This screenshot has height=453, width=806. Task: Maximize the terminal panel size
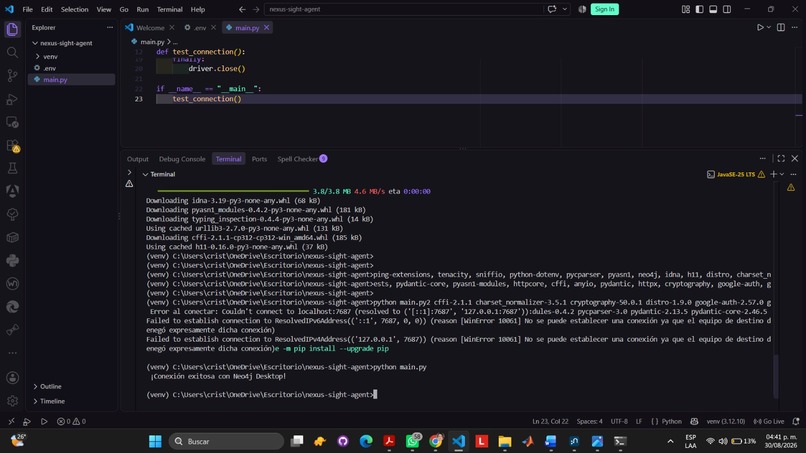tap(781, 158)
